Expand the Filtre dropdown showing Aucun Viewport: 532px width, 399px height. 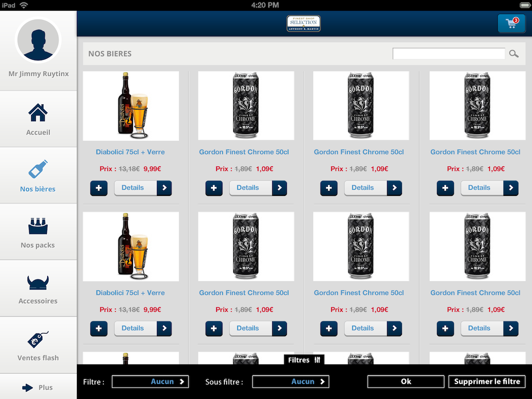click(150, 382)
